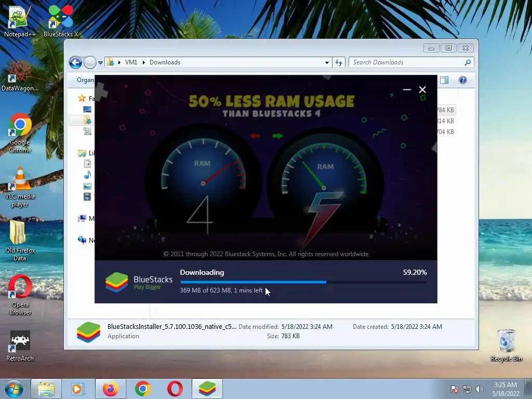The width and height of the screenshot is (532, 399).
Task: Launch Opera Browser desktop shortcut
Action: pyautogui.click(x=20, y=295)
